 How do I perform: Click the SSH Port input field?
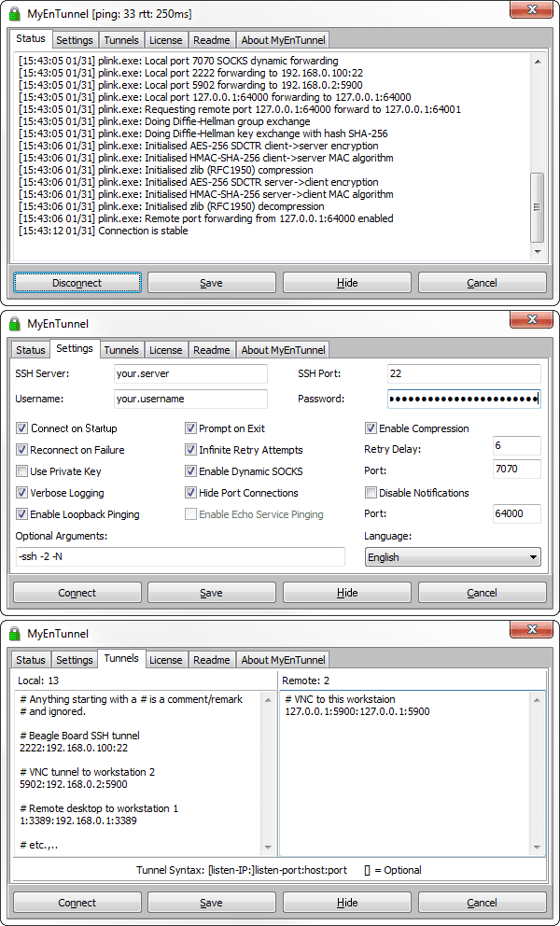(x=464, y=373)
